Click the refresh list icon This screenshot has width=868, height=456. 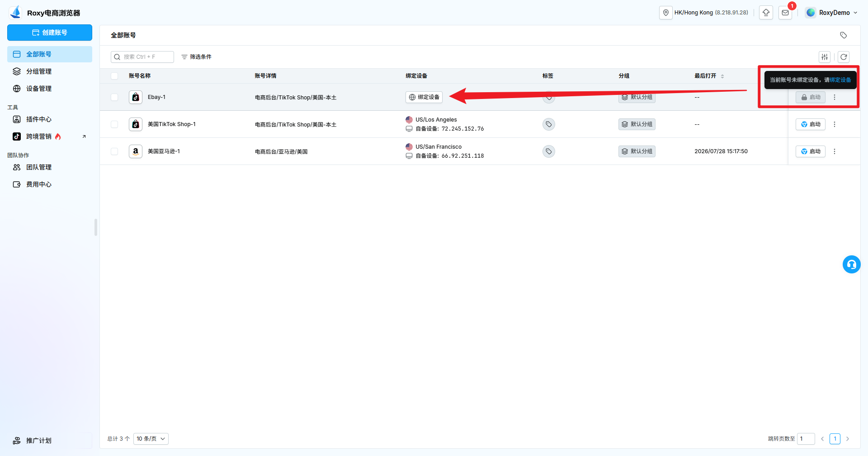click(844, 57)
